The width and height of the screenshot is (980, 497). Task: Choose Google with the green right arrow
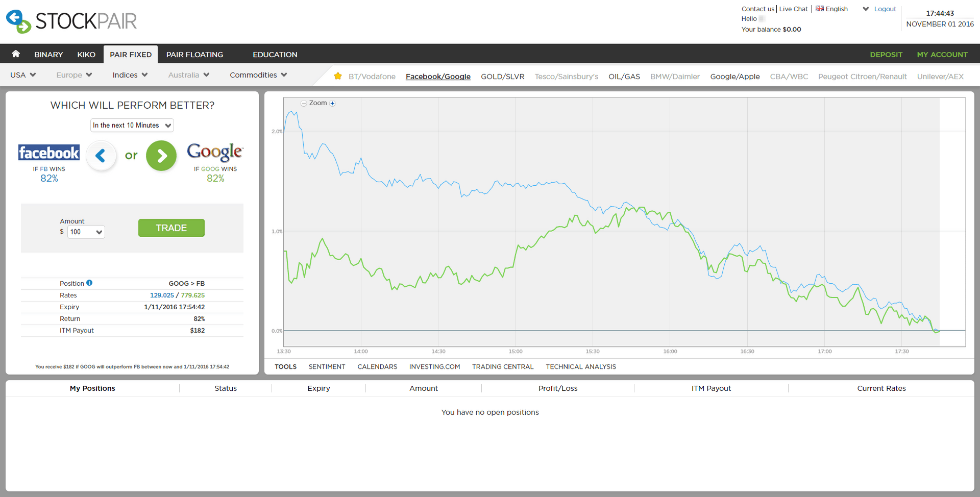161,156
